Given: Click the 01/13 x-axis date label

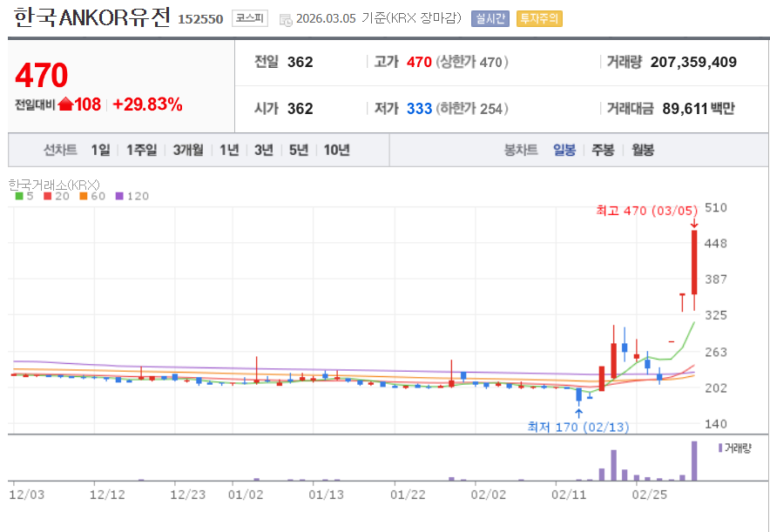Looking at the screenshot, I should [x=326, y=495].
